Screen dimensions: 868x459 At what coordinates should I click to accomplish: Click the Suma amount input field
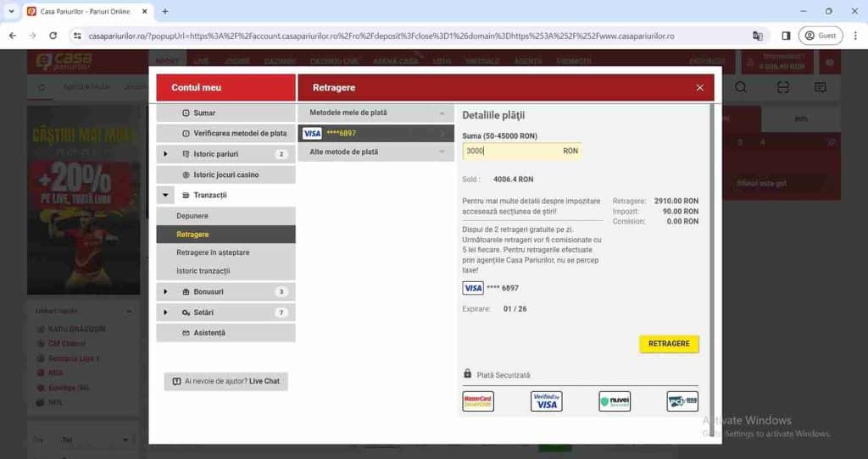[522, 151]
